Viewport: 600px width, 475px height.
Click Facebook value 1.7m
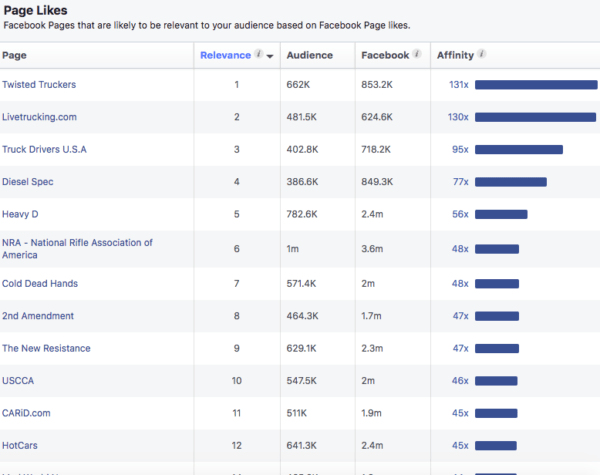tap(371, 316)
